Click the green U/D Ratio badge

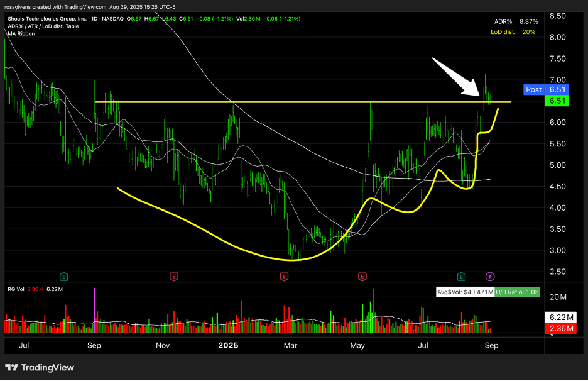click(518, 292)
